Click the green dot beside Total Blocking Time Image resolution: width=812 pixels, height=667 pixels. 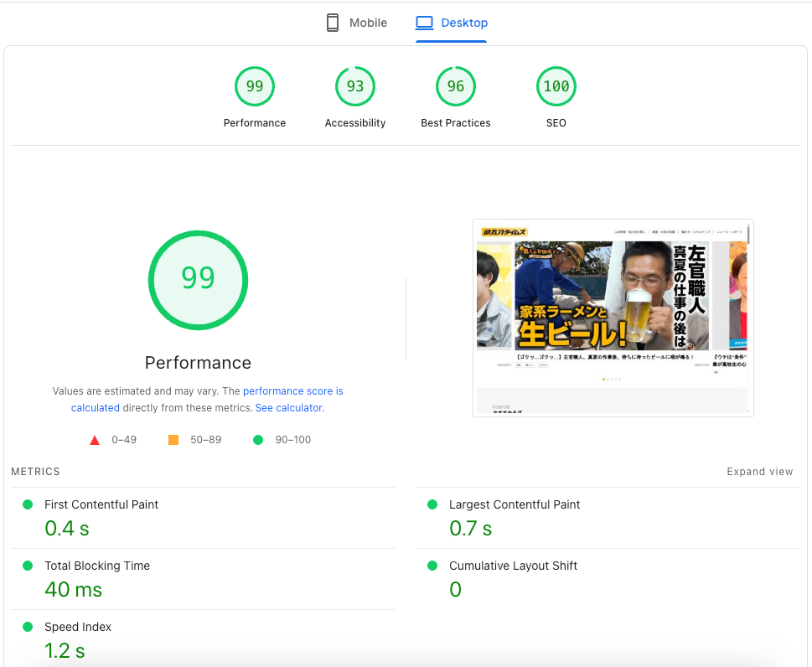pos(28,566)
